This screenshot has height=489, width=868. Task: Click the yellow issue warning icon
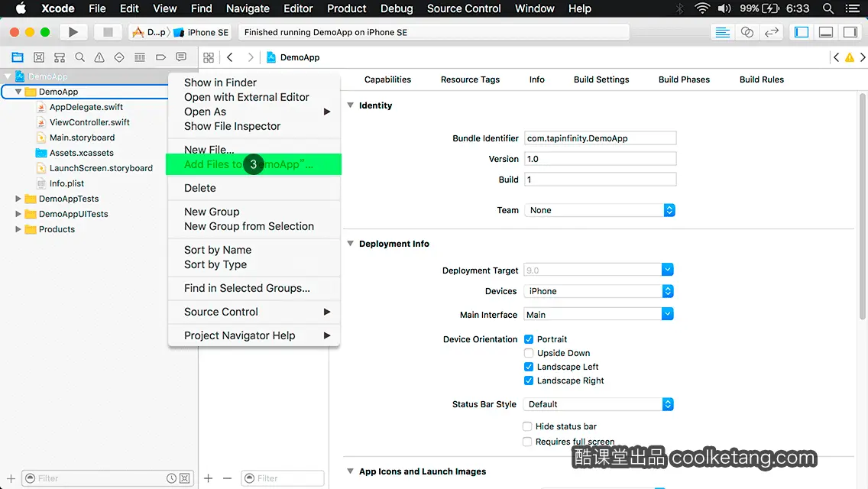[x=849, y=57]
